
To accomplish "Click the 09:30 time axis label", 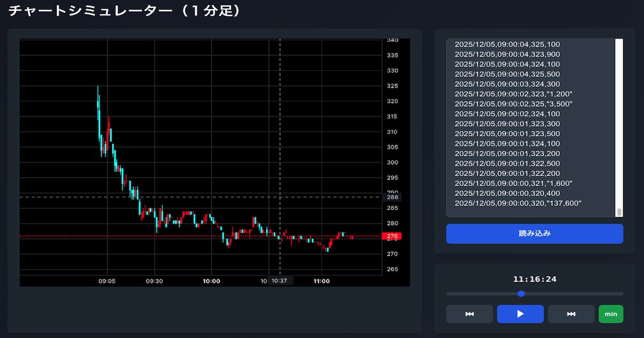I will point(155,281).
